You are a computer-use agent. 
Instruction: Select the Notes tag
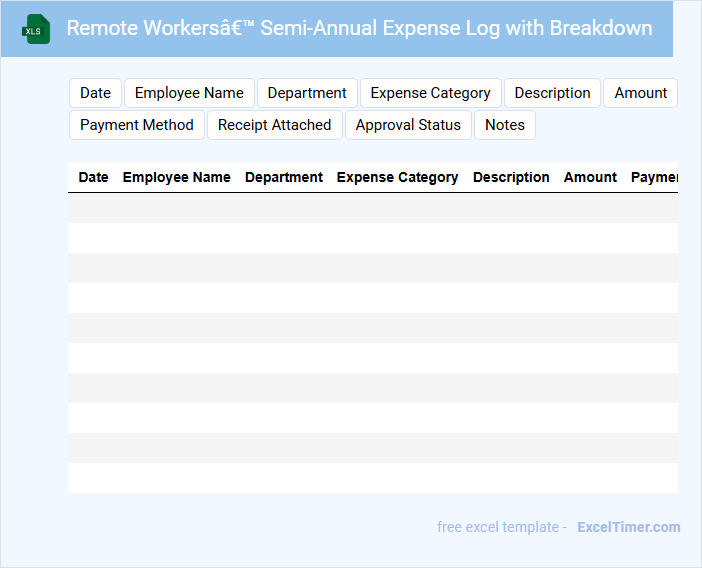[x=505, y=125]
